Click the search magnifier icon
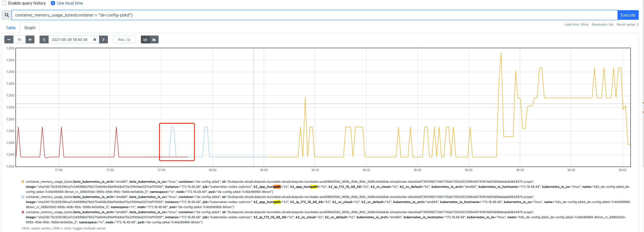Viewport: 644px width, 232px height. tap(6, 15)
